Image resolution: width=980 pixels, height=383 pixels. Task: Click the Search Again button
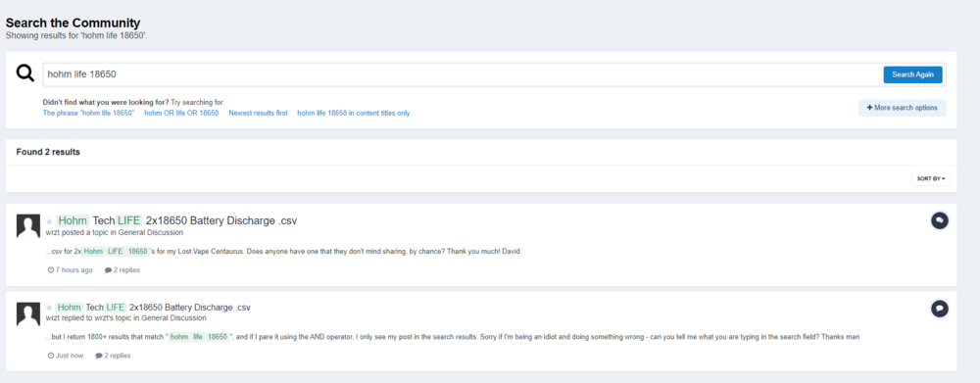click(x=912, y=74)
